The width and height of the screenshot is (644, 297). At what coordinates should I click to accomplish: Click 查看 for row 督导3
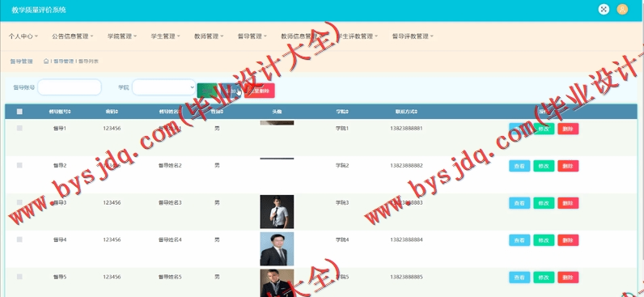coord(519,203)
